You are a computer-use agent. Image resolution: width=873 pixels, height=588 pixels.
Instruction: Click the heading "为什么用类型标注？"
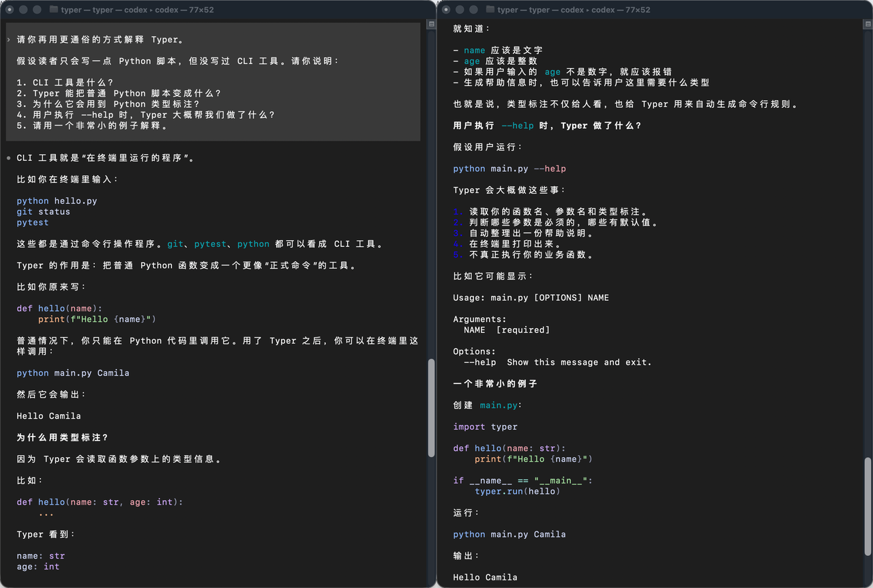click(x=63, y=437)
